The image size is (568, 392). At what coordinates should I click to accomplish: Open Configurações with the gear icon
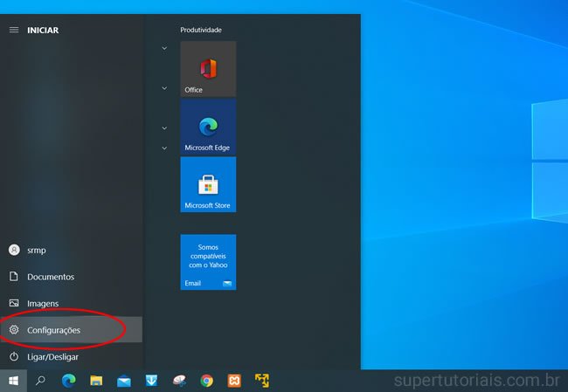(52, 330)
